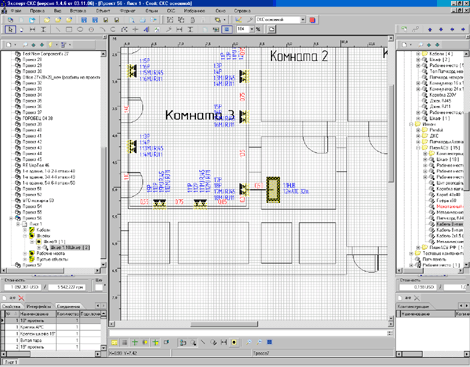The image size is (470, 367).
Task: Choose the rectangle drawing tool
Action: point(69,30)
